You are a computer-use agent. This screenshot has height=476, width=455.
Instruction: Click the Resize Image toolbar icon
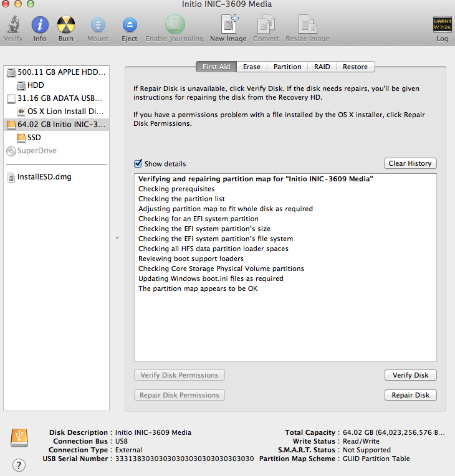point(307,24)
